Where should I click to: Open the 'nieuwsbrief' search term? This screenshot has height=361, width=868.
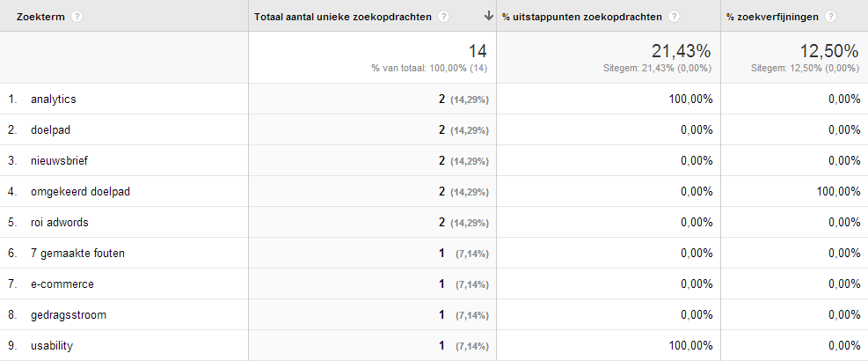pyautogui.click(x=59, y=161)
